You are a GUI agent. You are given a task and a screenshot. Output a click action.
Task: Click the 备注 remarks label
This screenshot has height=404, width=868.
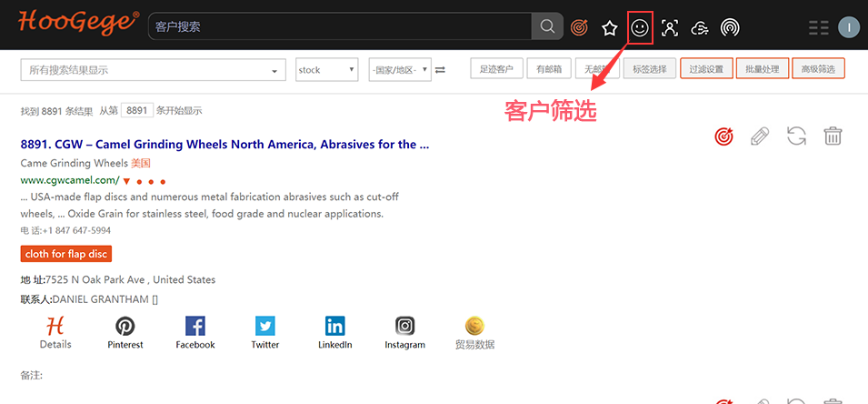click(32, 376)
